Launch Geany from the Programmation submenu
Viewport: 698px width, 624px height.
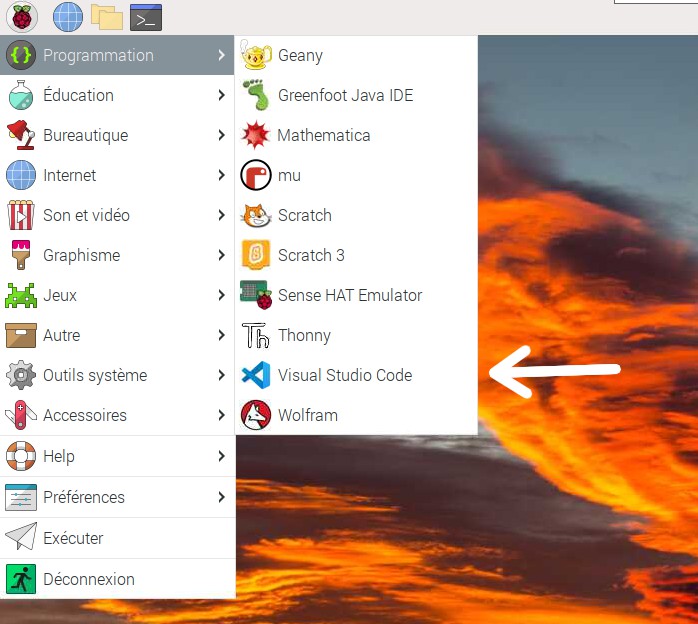tap(357, 55)
